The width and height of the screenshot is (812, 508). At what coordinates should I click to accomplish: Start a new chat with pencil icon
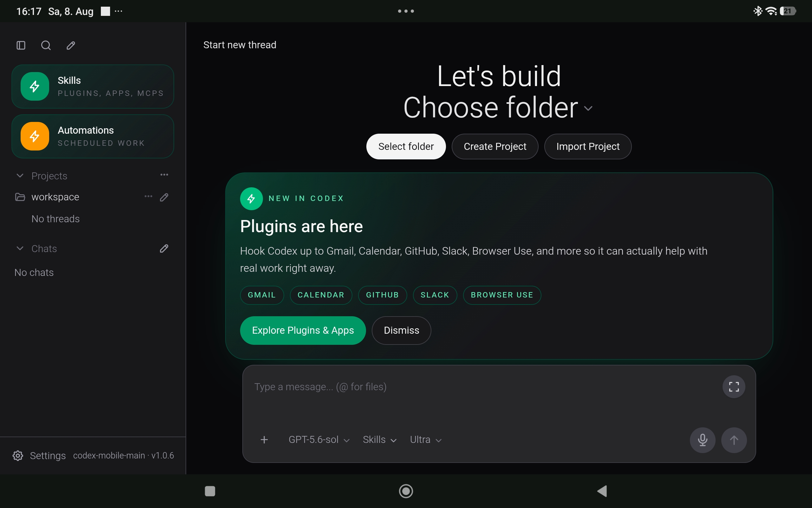coord(164,249)
